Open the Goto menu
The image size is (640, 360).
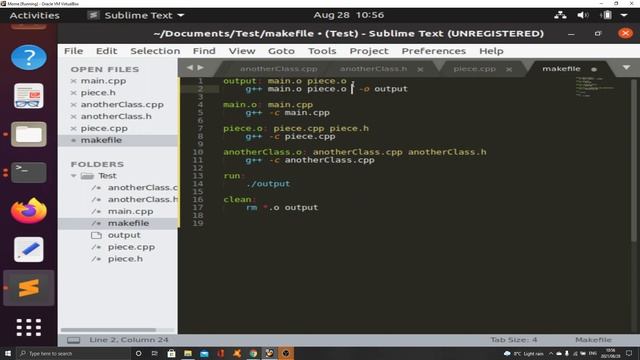[x=281, y=51]
